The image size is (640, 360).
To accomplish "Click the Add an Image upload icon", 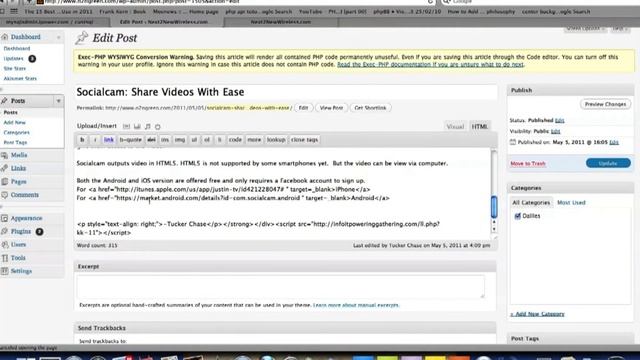I will (x=127, y=127).
